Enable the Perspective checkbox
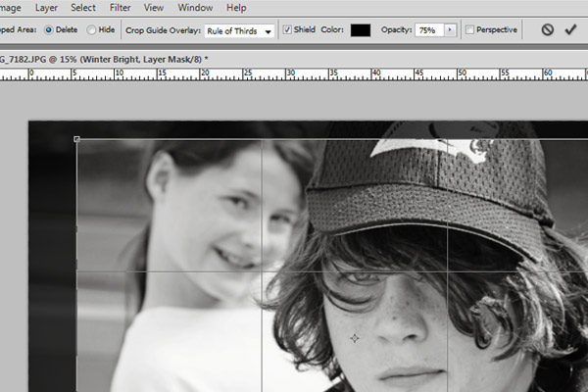588x392 pixels. click(x=469, y=29)
